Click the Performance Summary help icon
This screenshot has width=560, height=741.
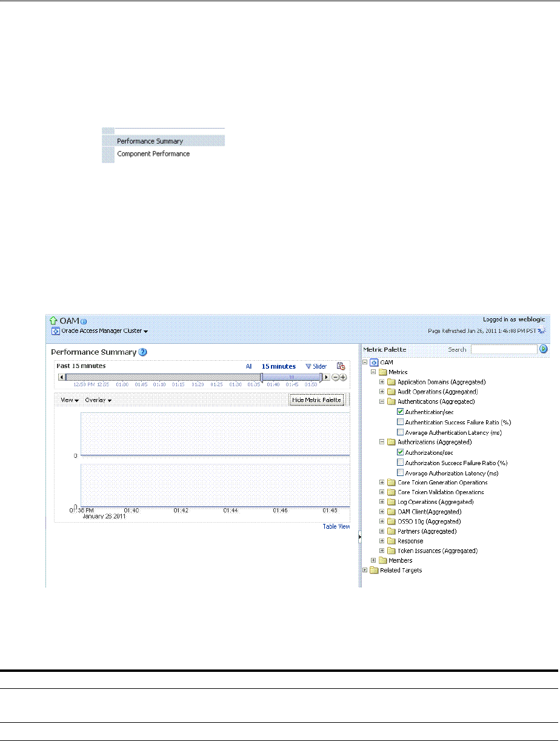[142, 352]
